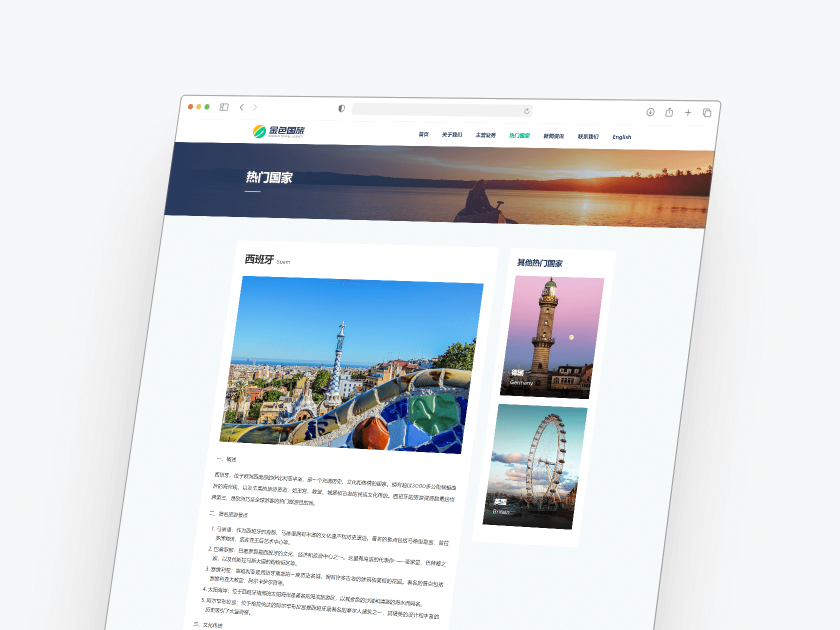
Task: Click the 西班牙 Spain article title
Action: point(267,260)
